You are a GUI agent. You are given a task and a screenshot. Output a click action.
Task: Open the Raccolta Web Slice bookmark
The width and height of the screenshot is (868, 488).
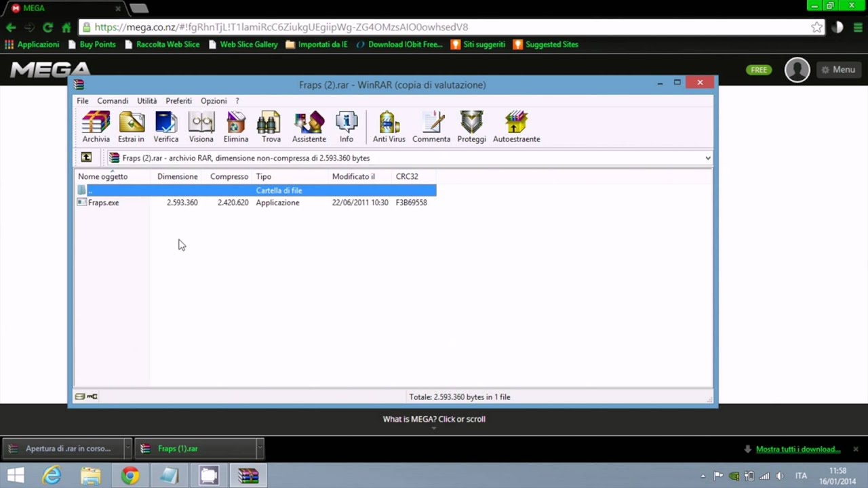pyautogui.click(x=161, y=44)
